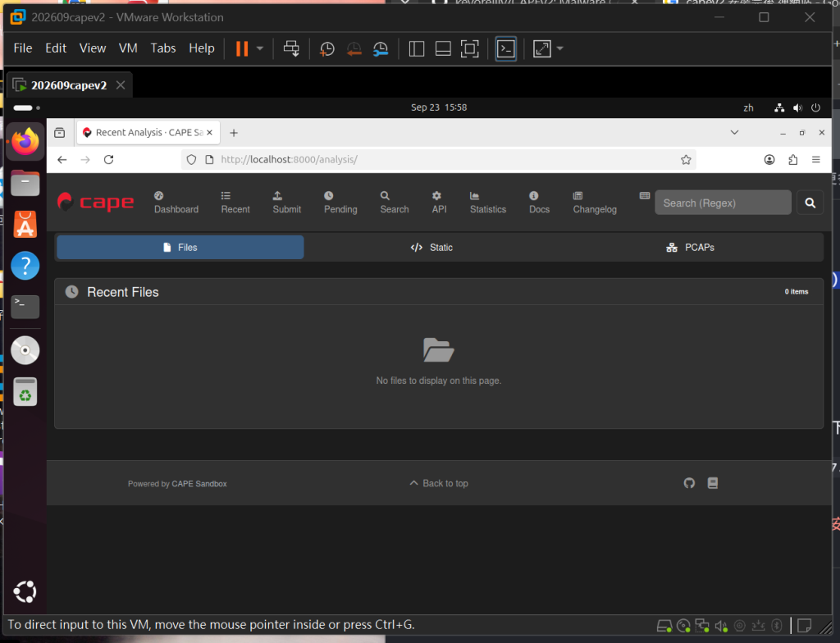Open the Changelog page
Screen dimensions: 840x643
pos(595,203)
